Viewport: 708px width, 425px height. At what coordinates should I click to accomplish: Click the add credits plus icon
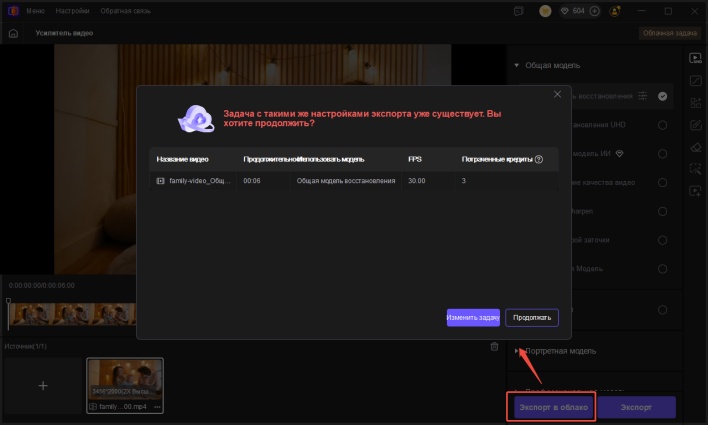tap(595, 11)
